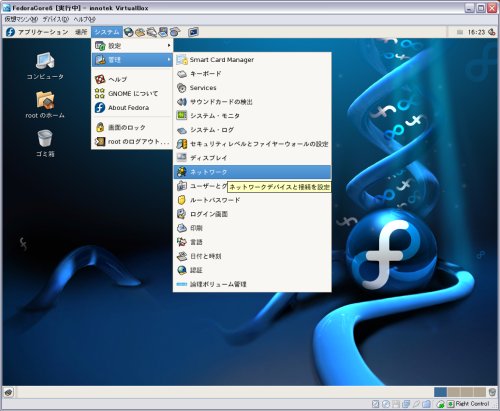Open 言語 language settings

[x=252, y=242]
